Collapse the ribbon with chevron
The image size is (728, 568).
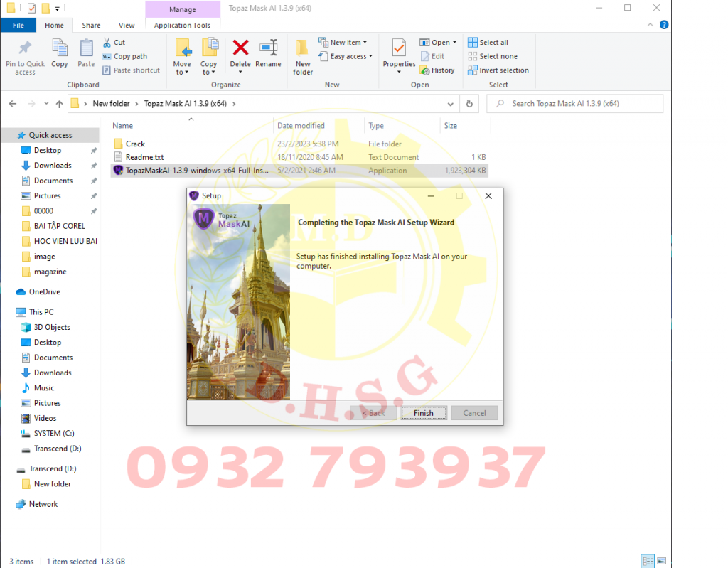[x=650, y=25]
